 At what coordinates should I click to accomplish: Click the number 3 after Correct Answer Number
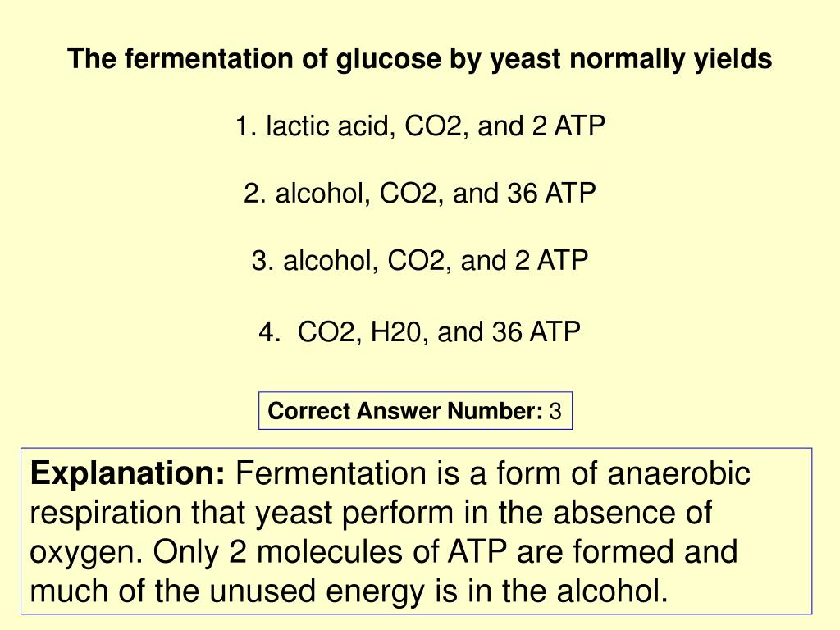555,412
